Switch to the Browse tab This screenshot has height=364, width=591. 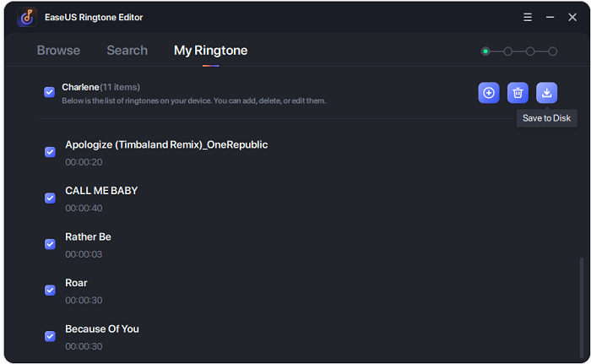58,51
